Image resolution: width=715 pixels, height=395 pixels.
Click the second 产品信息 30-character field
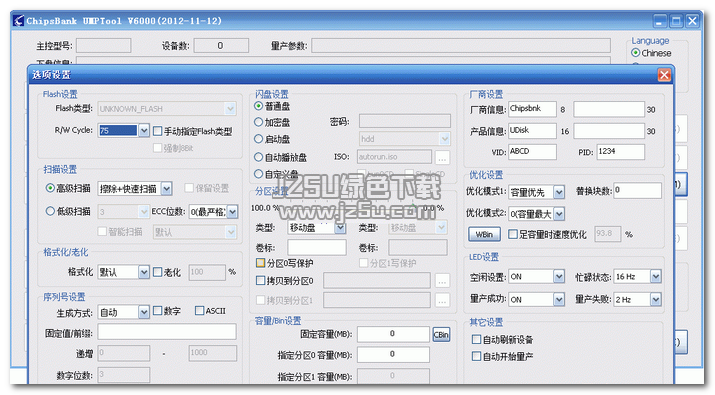pyautogui.click(x=609, y=130)
